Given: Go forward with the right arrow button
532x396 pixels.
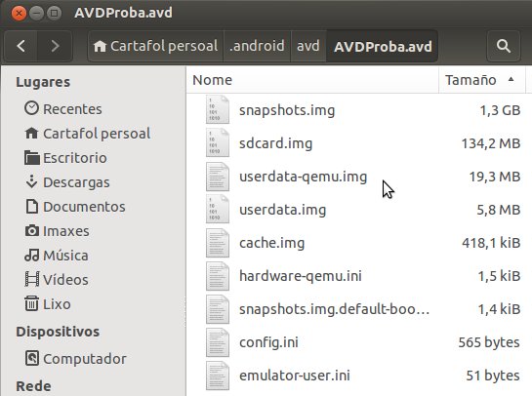Looking at the screenshot, I should coord(55,46).
